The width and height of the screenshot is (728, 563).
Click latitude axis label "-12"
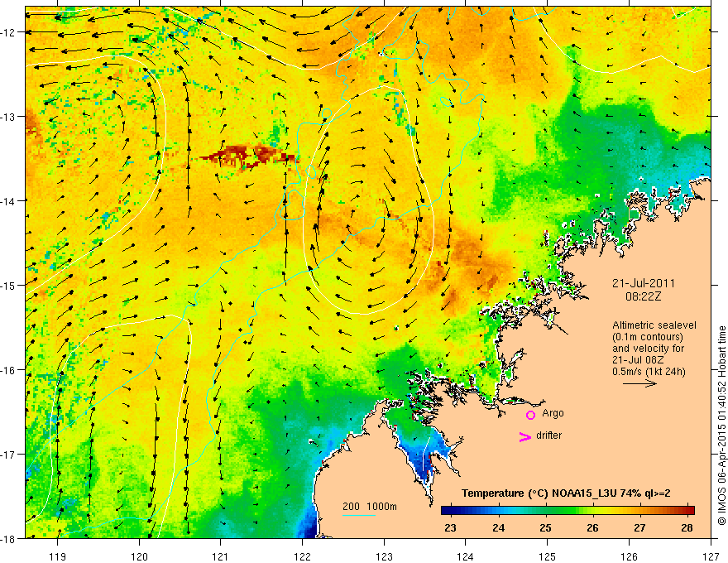tap(9, 32)
